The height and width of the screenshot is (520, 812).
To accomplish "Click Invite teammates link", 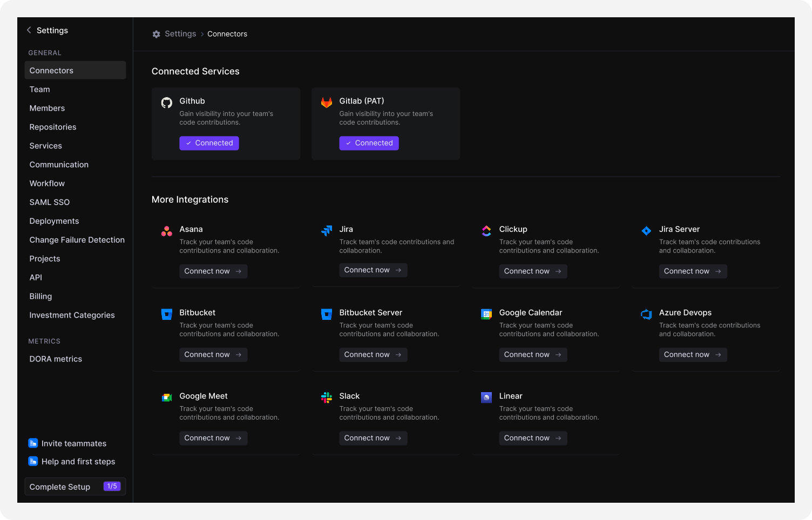I will pos(73,443).
